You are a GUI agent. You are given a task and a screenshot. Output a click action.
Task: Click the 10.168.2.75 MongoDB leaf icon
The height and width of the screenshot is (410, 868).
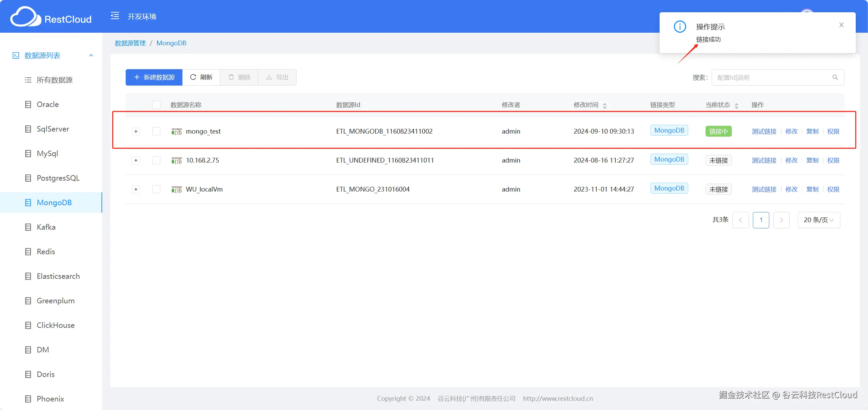pyautogui.click(x=177, y=160)
